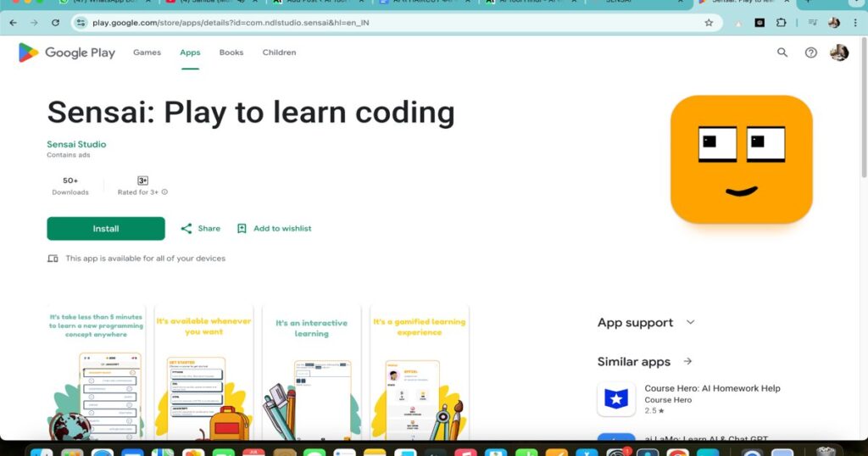Viewport: 868px width, 456px height.
Task: Click the black square extension icon
Action: (759, 23)
